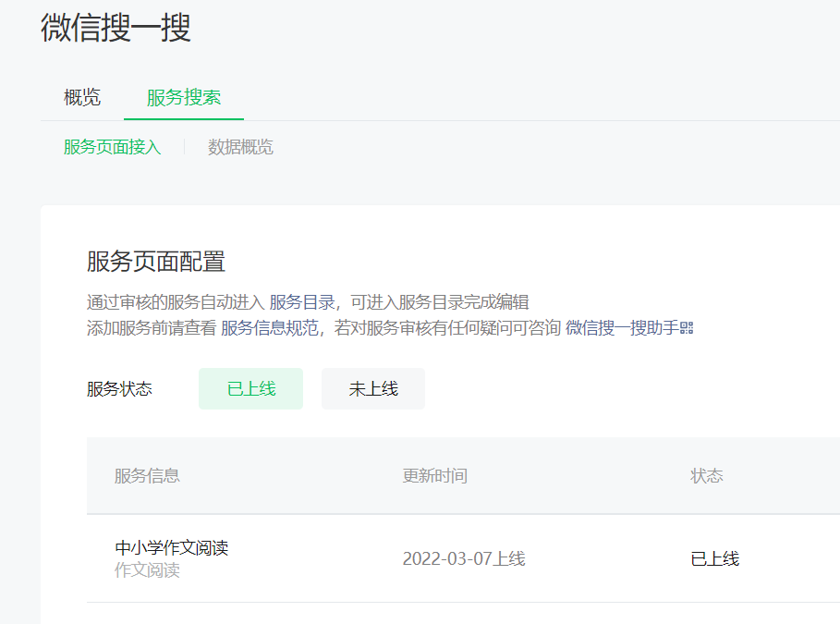Select the 服务搜索 tab
The height and width of the screenshot is (624, 840).
click(184, 98)
